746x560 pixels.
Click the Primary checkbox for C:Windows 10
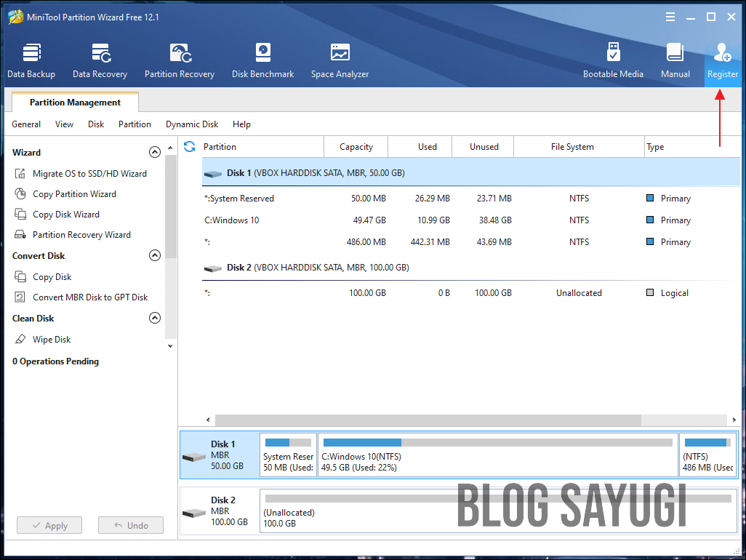pos(651,220)
